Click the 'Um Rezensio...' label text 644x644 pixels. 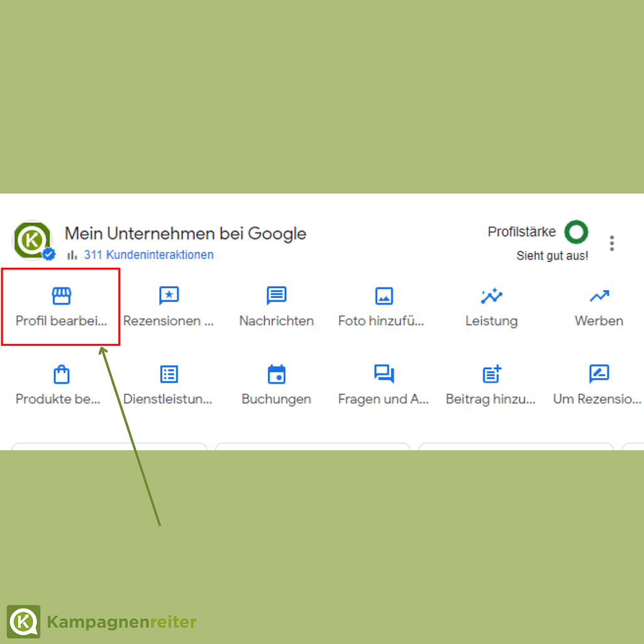597,399
